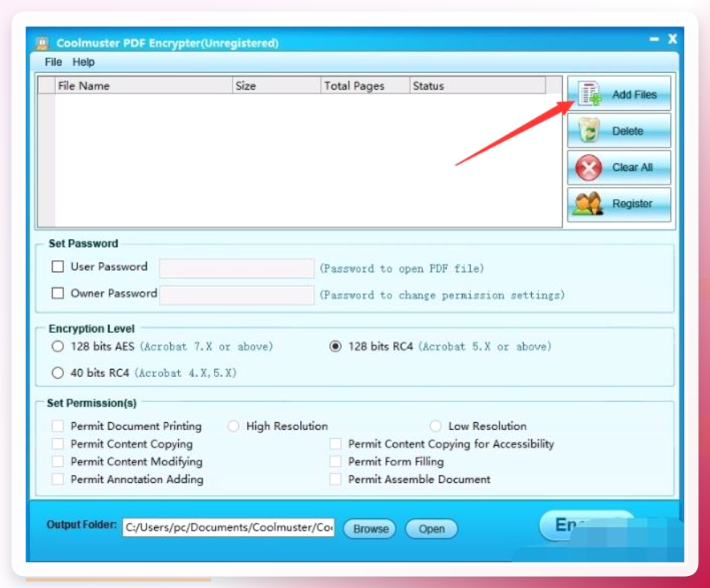
Task: Choose Low Resolution printing option
Action: (x=435, y=426)
